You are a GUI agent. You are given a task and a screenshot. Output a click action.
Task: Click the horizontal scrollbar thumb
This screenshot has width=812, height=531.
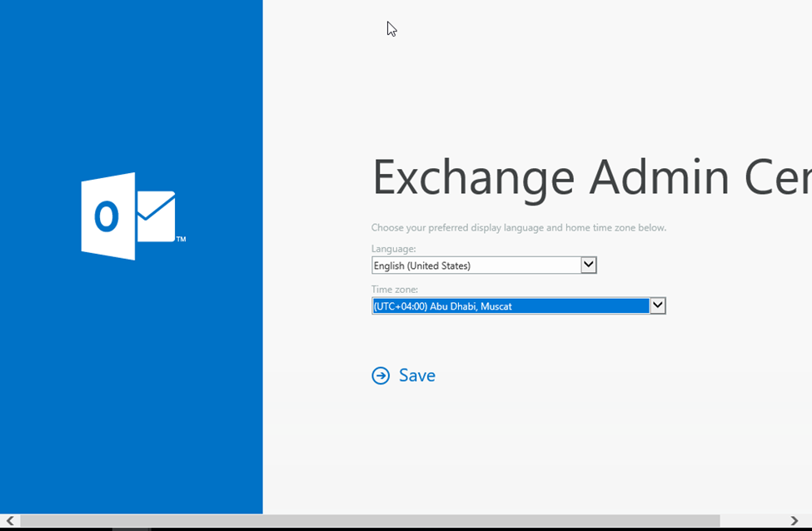point(369,521)
